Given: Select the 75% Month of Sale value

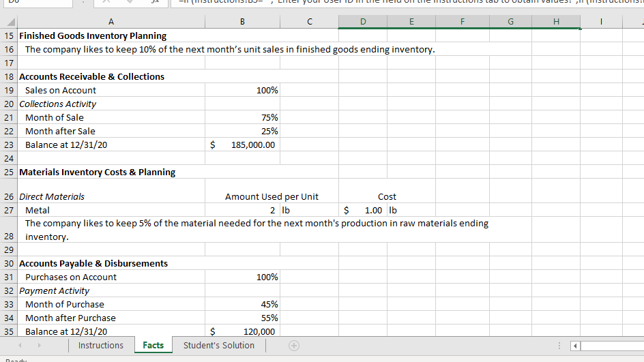Looking at the screenshot, I should pos(242,117).
